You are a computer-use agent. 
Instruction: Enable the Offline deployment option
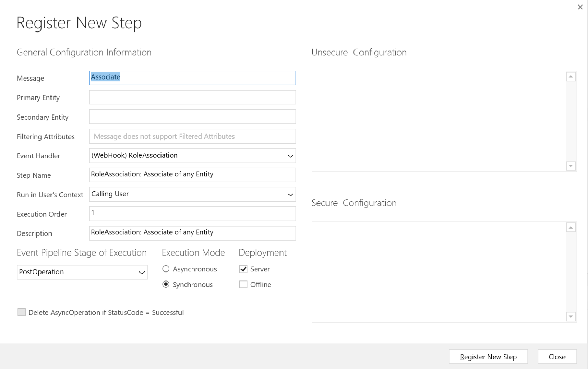pyautogui.click(x=243, y=284)
